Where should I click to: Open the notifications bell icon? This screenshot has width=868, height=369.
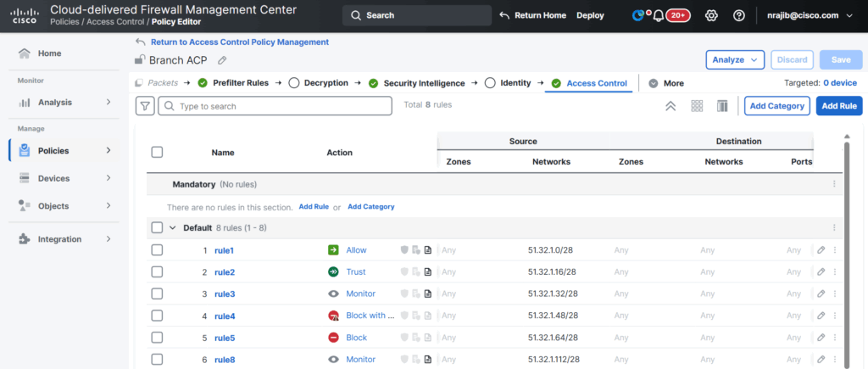(x=658, y=16)
